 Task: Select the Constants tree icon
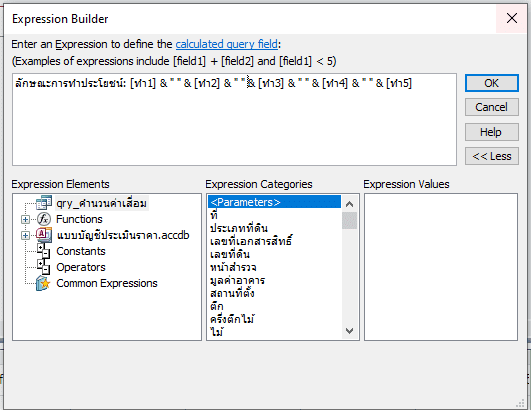click(x=44, y=251)
